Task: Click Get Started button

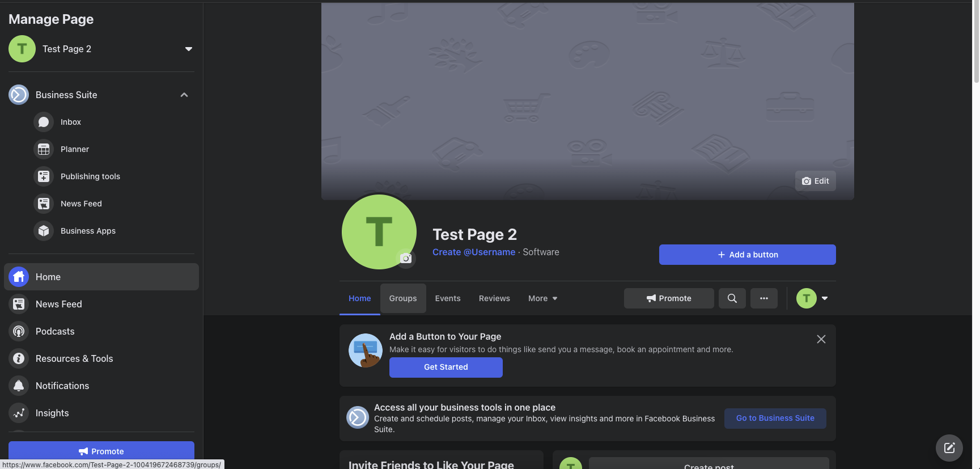Action: click(x=446, y=367)
